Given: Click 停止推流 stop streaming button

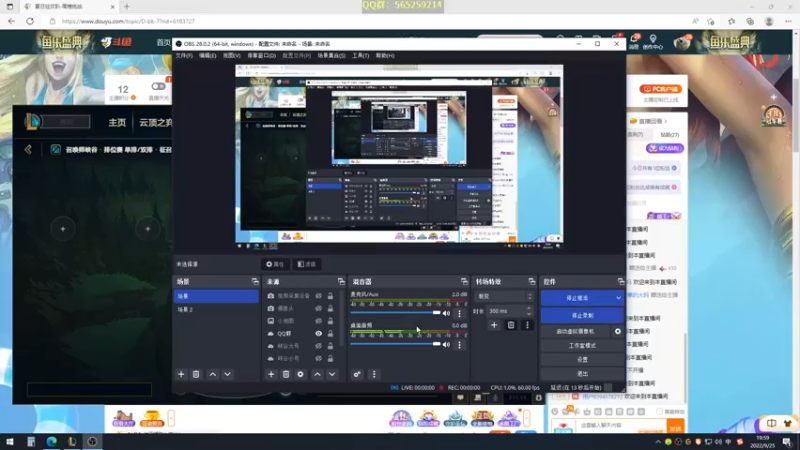Looking at the screenshot, I should [578, 298].
